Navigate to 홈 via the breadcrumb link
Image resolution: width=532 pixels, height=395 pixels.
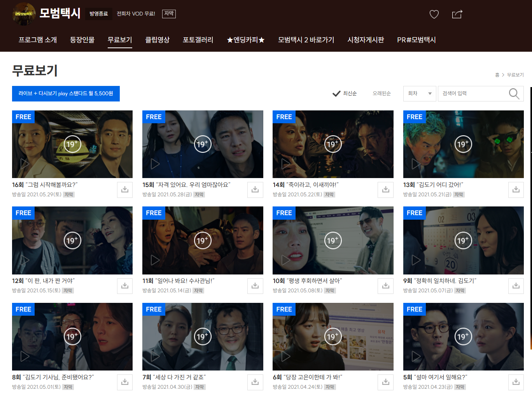click(497, 75)
